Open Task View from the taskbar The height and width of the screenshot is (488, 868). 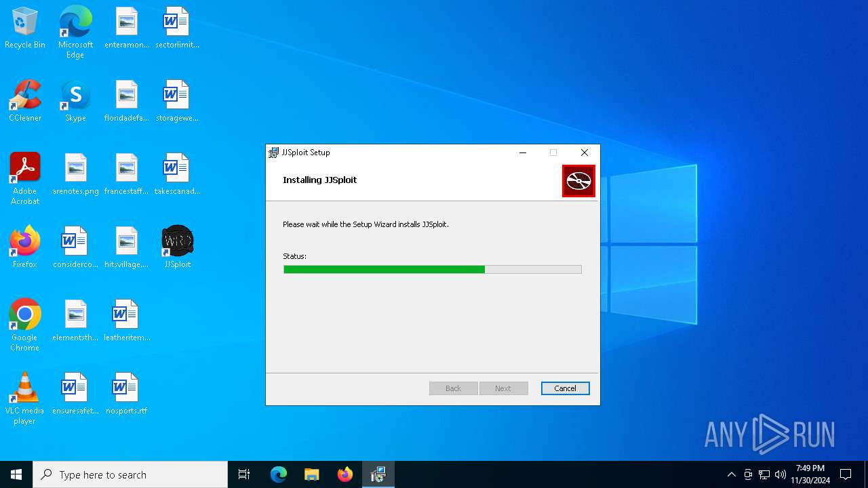tap(244, 474)
